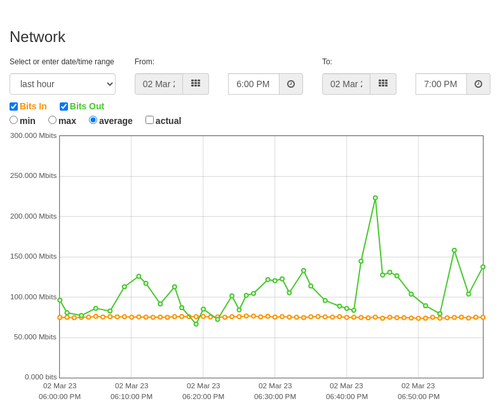500x403 pixels.
Task: Open the From time clock picker
Action: tap(291, 84)
